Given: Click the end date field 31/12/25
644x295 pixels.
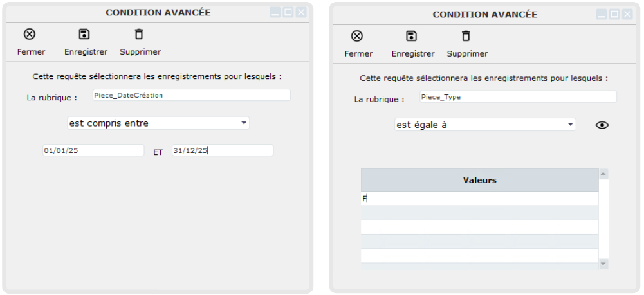Looking at the screenshot, I should [223, 150].
